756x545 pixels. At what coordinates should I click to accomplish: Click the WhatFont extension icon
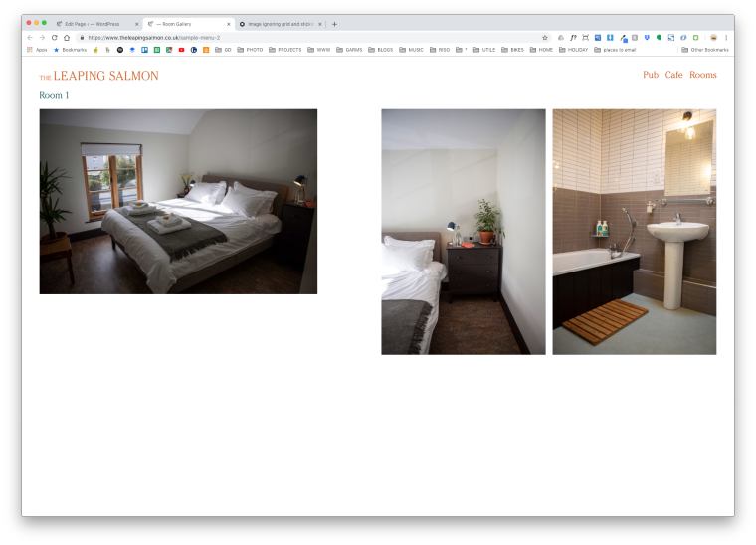coord(573,38)
